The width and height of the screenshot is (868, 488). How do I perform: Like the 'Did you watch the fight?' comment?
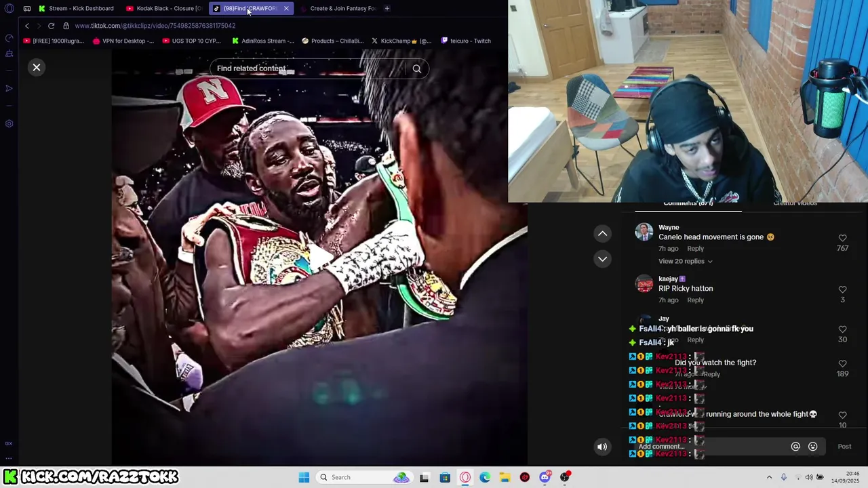point(842,364)
